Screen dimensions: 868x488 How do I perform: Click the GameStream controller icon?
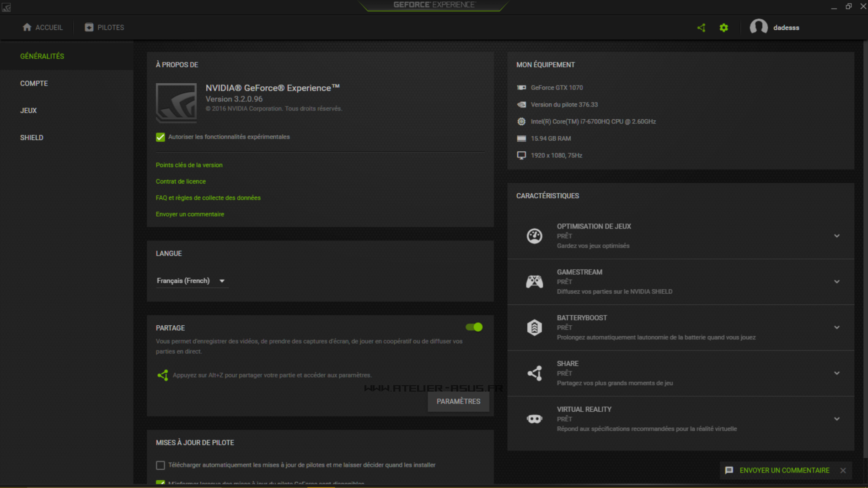[x=534, y=281]
